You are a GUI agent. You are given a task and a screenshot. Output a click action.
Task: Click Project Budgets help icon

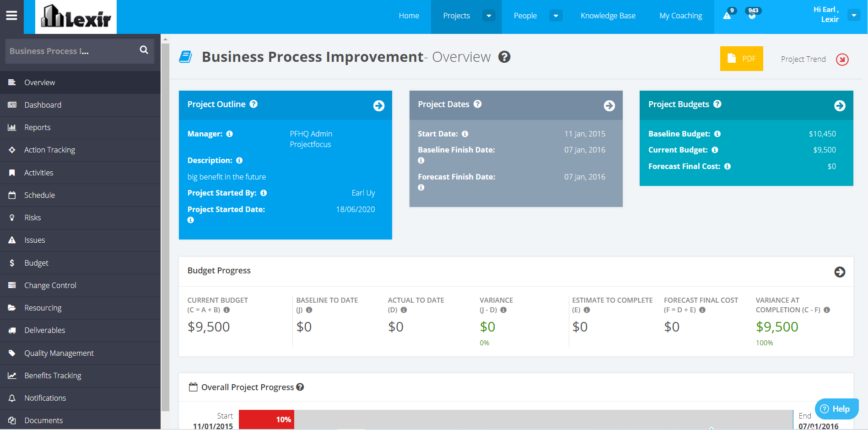(x=717, y=104)
